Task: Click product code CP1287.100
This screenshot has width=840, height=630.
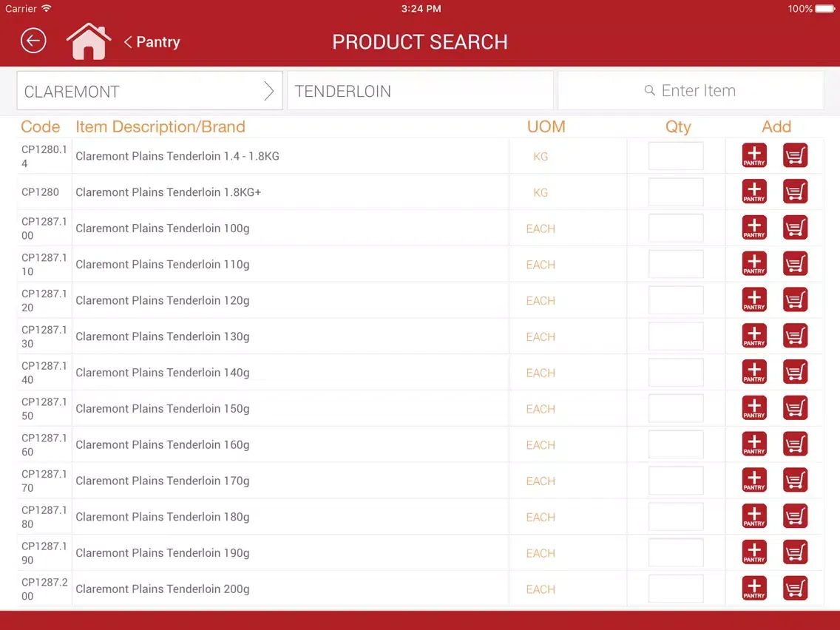Action: [44, 228]
